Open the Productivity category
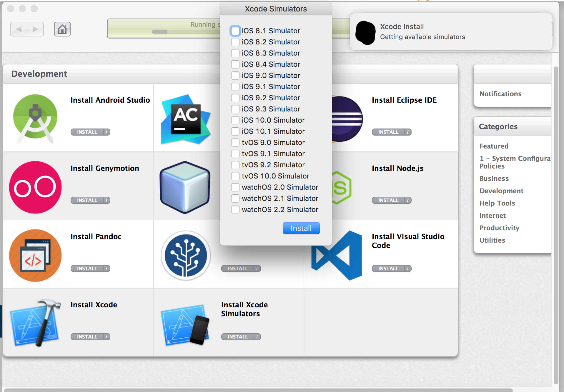 [499, 228]
